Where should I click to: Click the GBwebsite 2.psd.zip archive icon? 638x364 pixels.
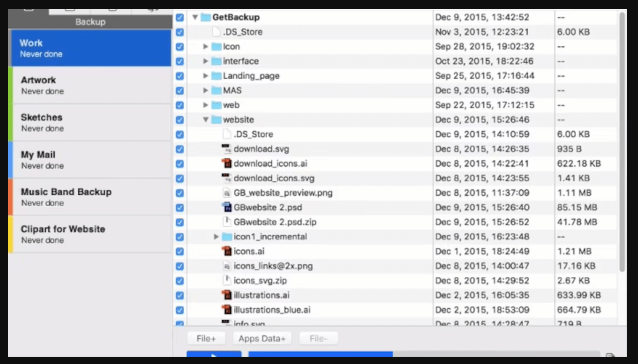tap(227, 222)
